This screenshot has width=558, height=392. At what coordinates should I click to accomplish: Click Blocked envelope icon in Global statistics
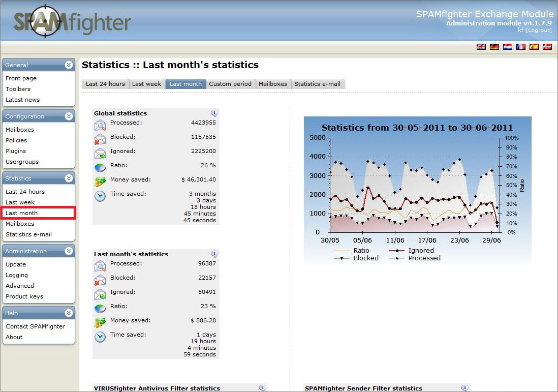[x=100, y=139]
